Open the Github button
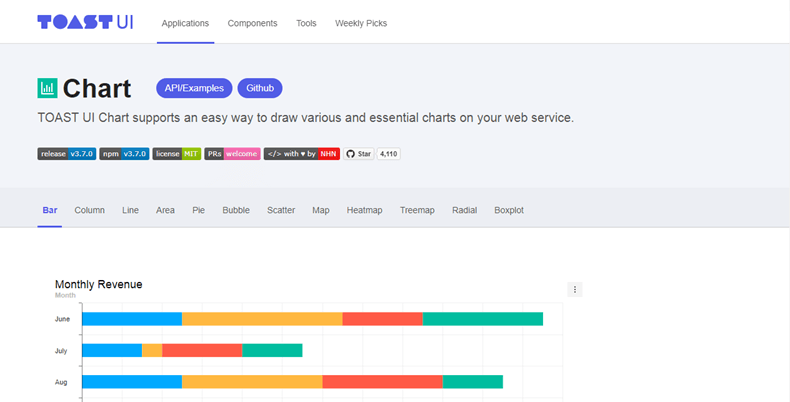This screenshot has height=402, width=790. tap(260, 88)
